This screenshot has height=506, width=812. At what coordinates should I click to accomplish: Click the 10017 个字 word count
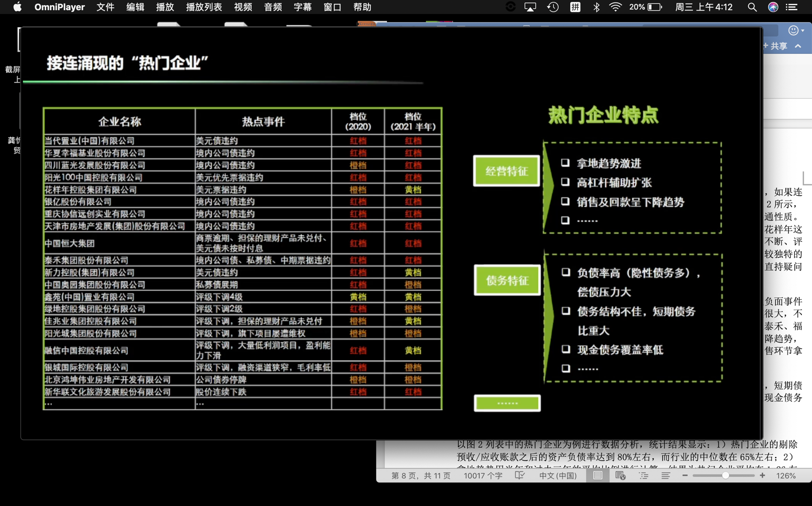483,475
